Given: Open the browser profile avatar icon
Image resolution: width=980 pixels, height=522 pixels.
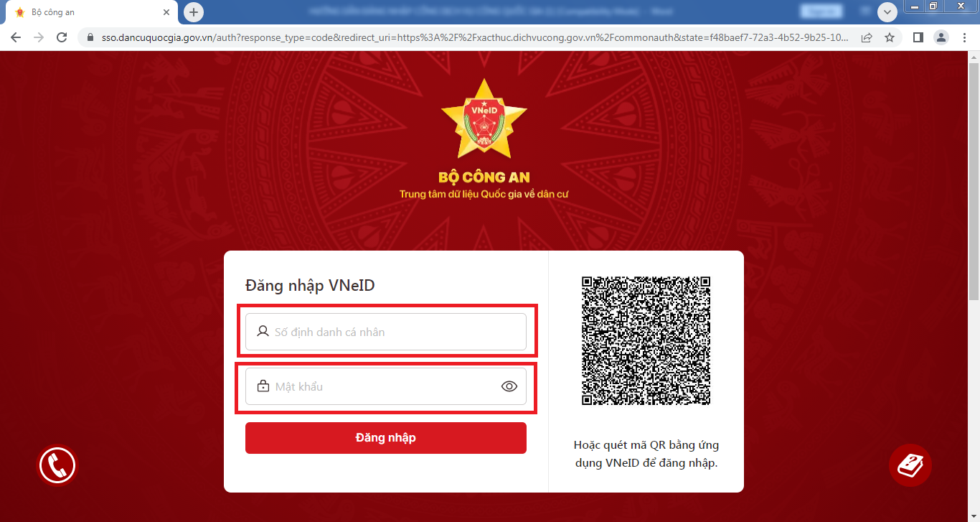Looking at the screenshot, I should click(x=942, y=37).
